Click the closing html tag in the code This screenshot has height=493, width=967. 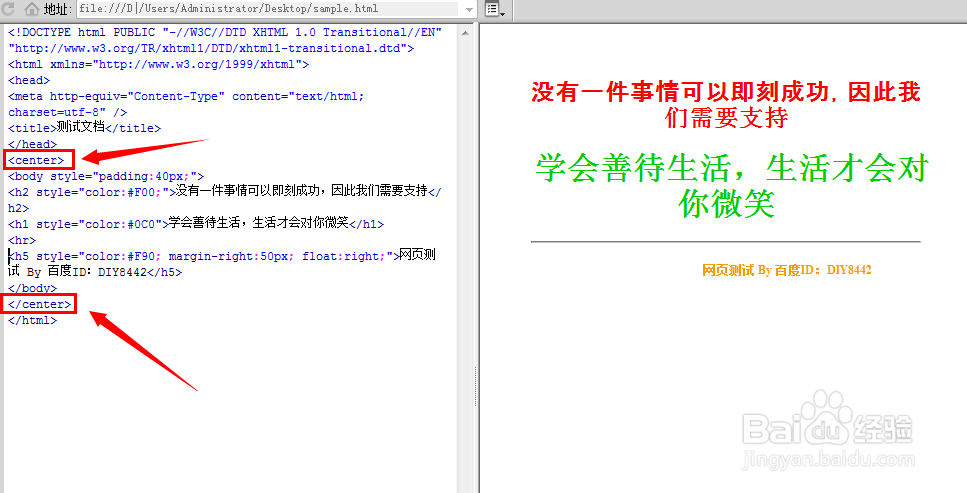pyautogui.click(x=32, y=320)
